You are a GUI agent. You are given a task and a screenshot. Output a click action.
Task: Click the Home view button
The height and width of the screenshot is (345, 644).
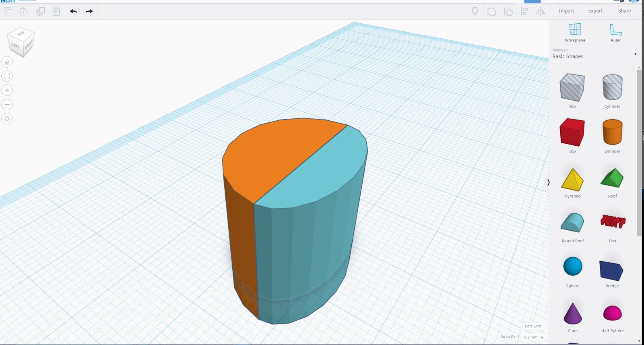coord(7,62)
